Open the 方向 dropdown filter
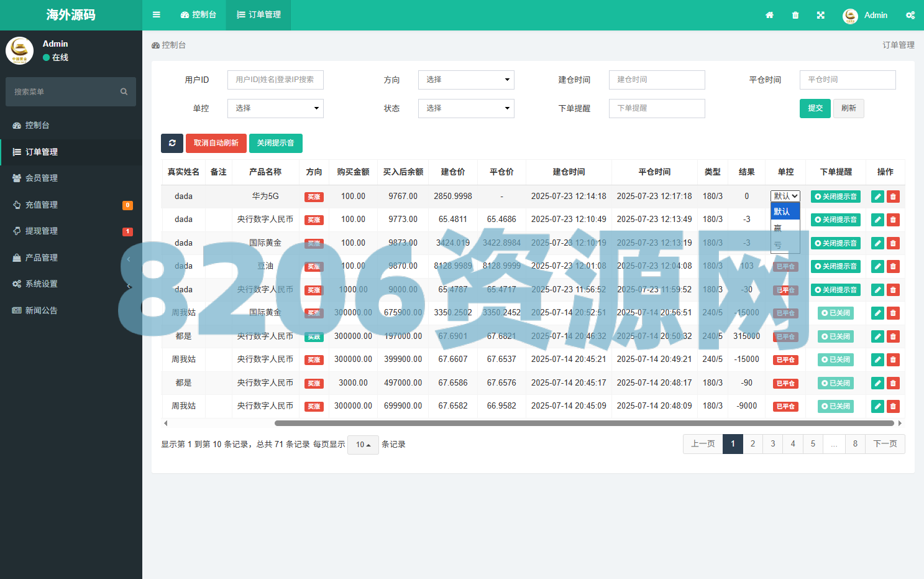This screenshot has width=924, height=579. coord(466,80)
